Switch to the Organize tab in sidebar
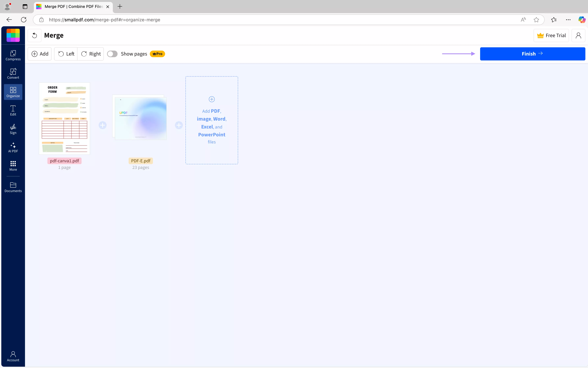The width and height of the screenshot is (588, 368). [13, 92]
